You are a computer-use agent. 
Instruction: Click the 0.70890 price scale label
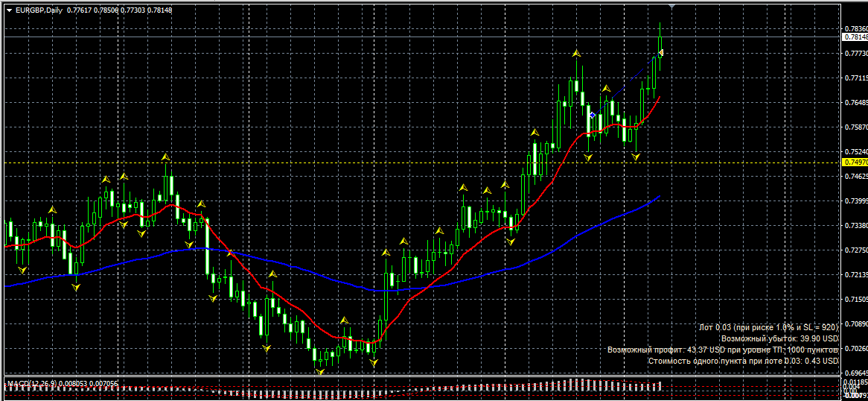(856, 324)
